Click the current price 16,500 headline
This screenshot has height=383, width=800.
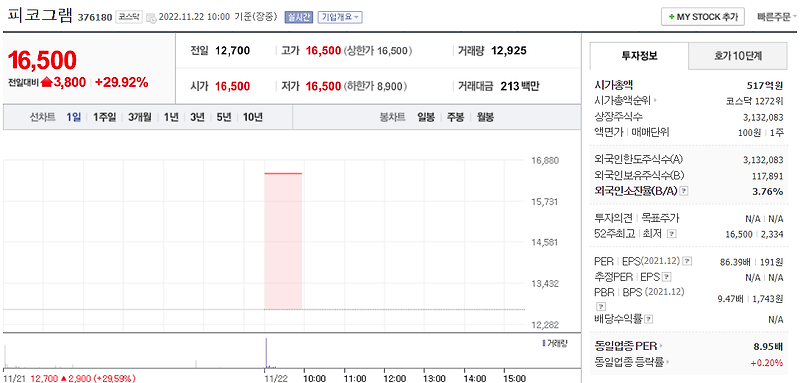(42, 60)
